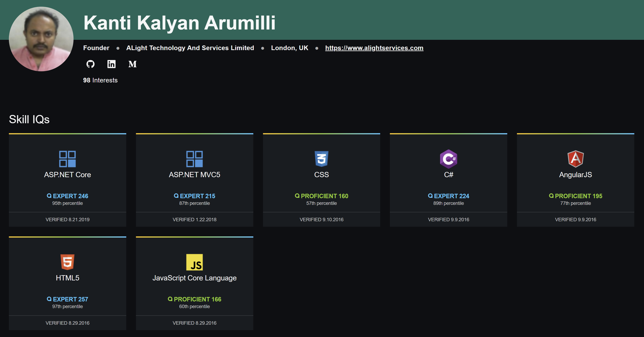This screenshot has width=644, height=337.
Task: Click the EXPERT 257 score
Action: coord(71,299)
